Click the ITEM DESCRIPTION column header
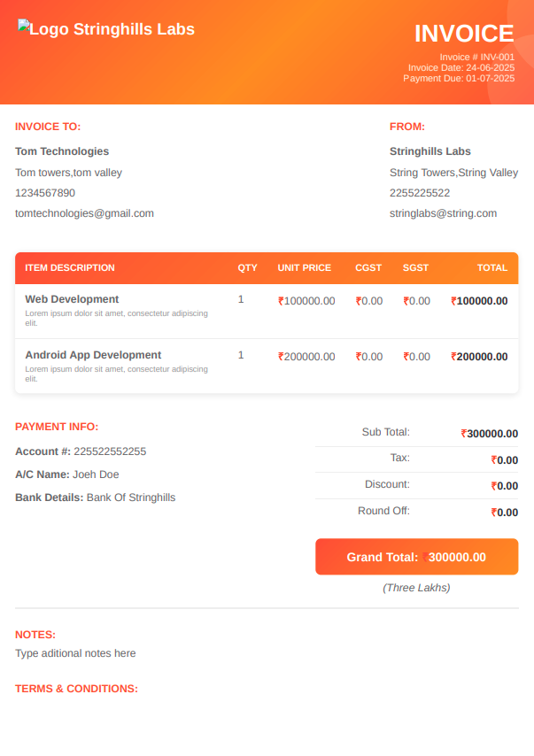This screenshot has width=534, height=756. pos(70,267)
